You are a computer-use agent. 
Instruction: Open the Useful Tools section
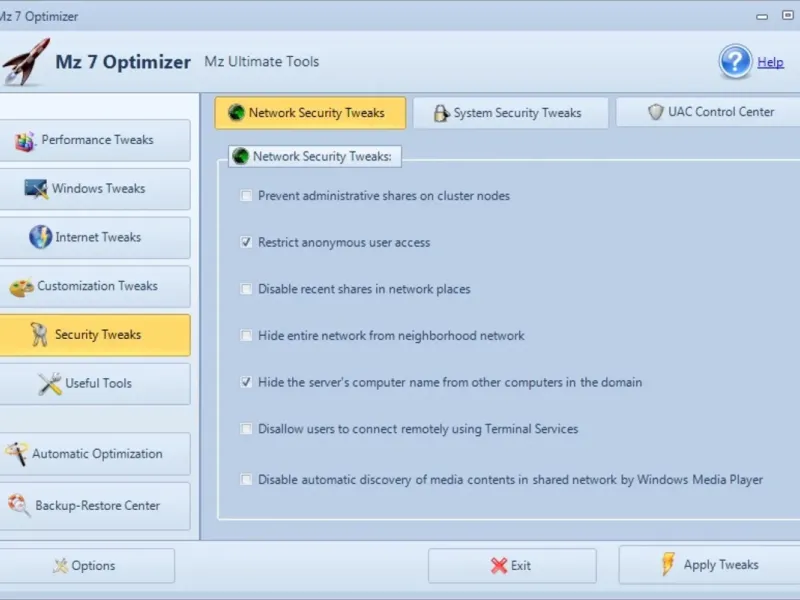tap(95, 384)
